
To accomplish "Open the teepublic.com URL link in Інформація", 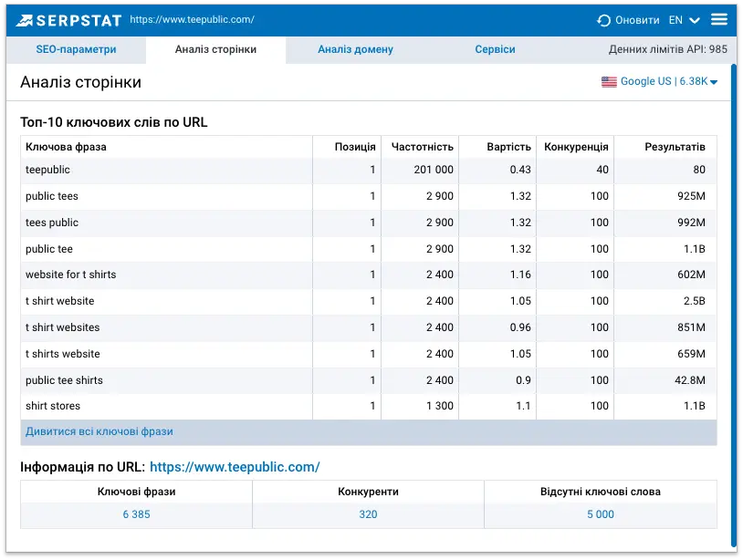I will 235,467.
